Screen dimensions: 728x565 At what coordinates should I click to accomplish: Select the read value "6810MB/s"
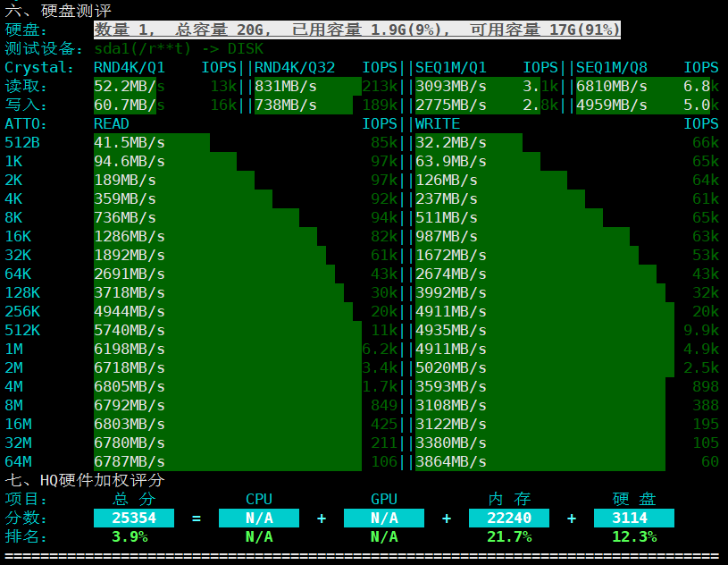point(612,87)
